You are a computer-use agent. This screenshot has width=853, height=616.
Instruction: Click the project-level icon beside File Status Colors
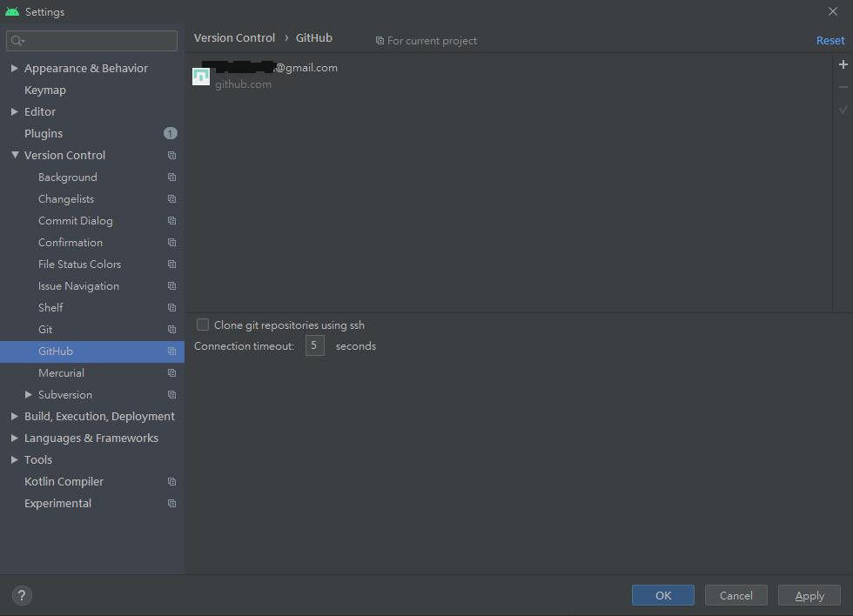coord(172,264)
